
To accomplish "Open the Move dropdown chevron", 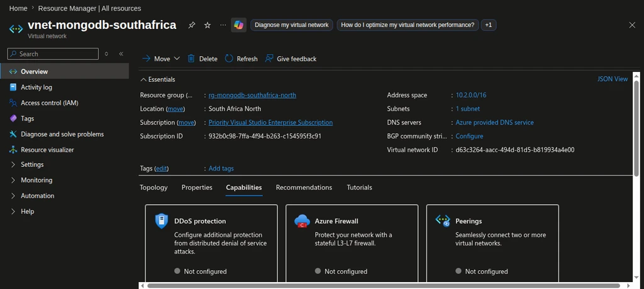I will point(177,59).
